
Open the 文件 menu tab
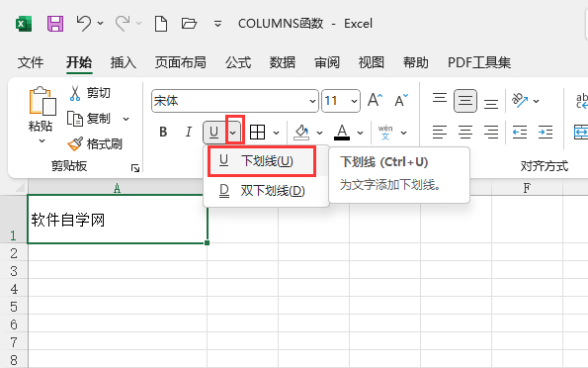31,62
